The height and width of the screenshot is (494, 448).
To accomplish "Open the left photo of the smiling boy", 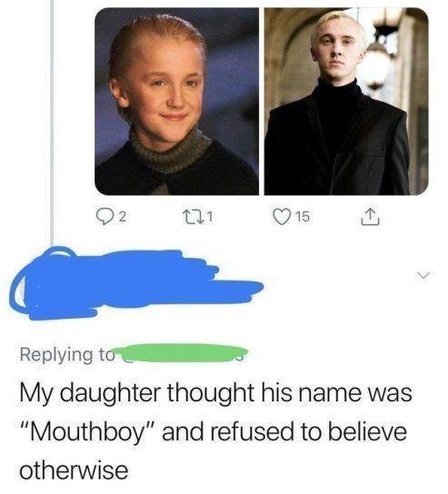I will click(177, 101).
